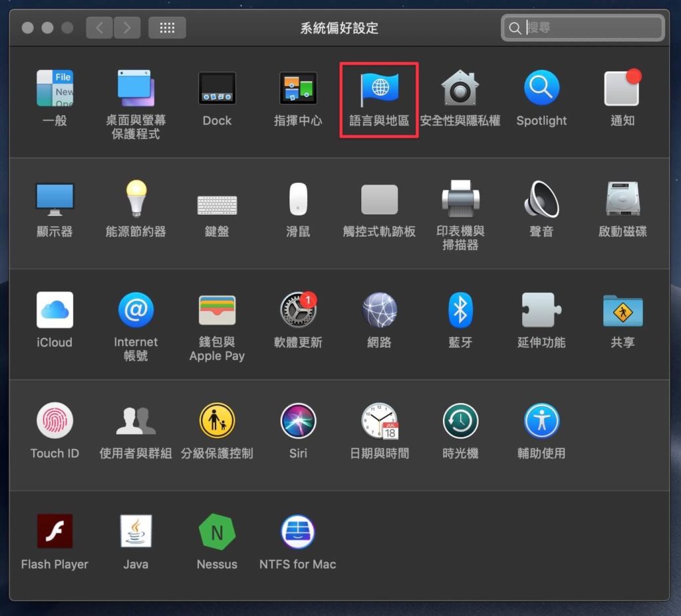681x616 pixels.
Task: Show all preferences grid button
Action: [167, 28]
